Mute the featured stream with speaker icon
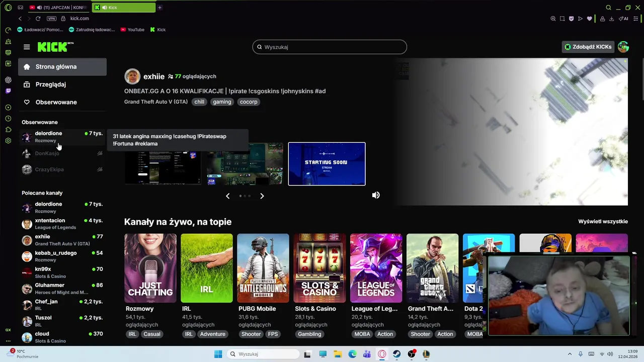Viewport: 644px width, 362px height. point(376,195)
